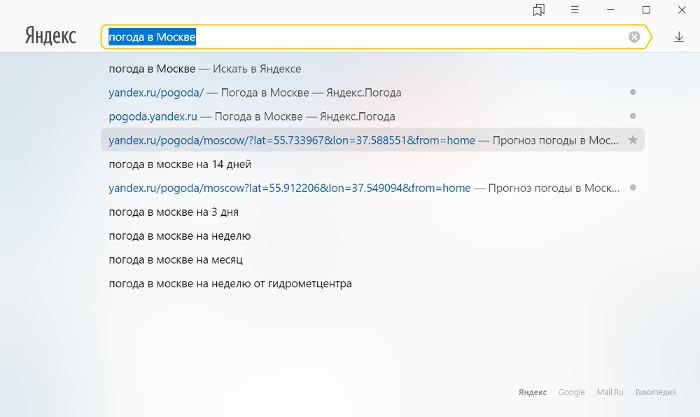Clear the search field with the X icon
Image resolution: width=700 pixels, height=417 pixels.
[x=634, y=37]
